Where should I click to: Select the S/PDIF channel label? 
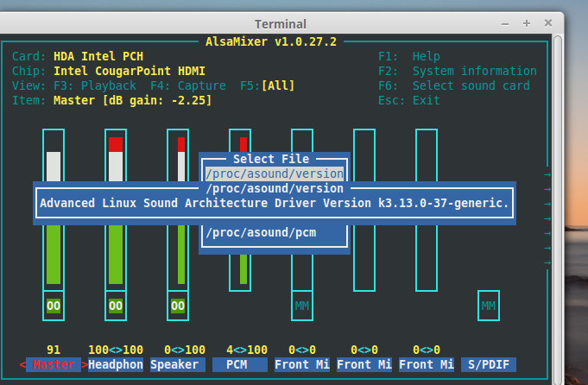pyautogui.click(x=489, y=365)
